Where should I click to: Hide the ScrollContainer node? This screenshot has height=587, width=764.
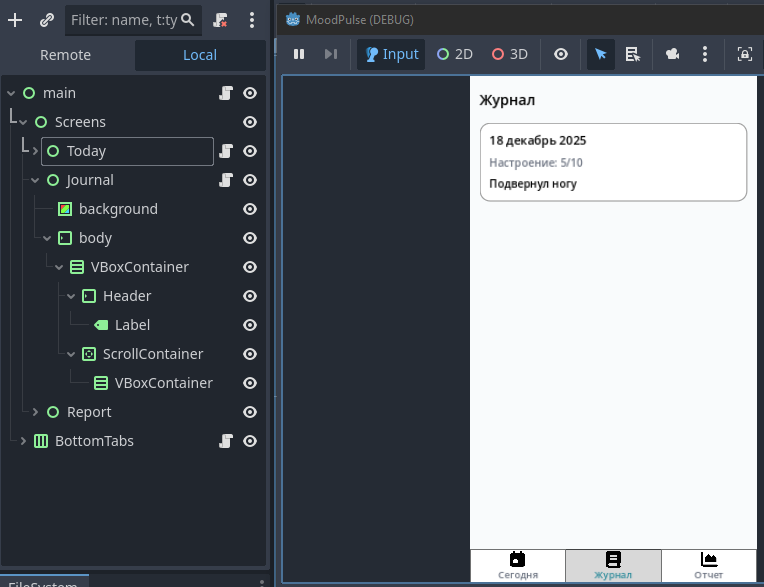click(x=250, y=354)
